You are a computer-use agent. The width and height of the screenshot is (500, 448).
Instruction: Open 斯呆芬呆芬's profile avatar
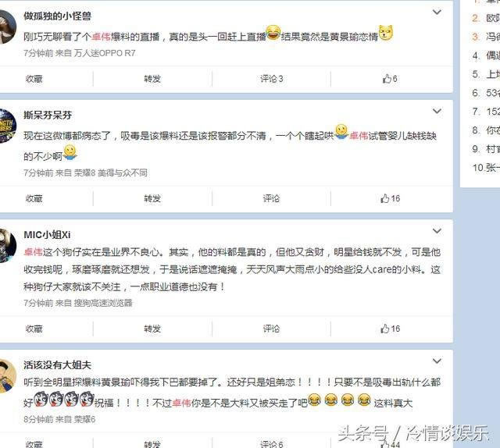coord(6,126)
